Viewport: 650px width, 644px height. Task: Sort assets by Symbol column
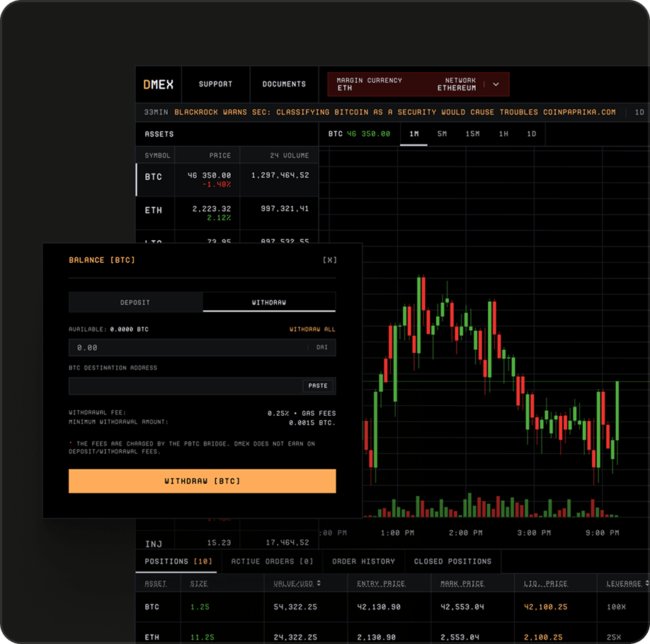click(x=157, y=155)
